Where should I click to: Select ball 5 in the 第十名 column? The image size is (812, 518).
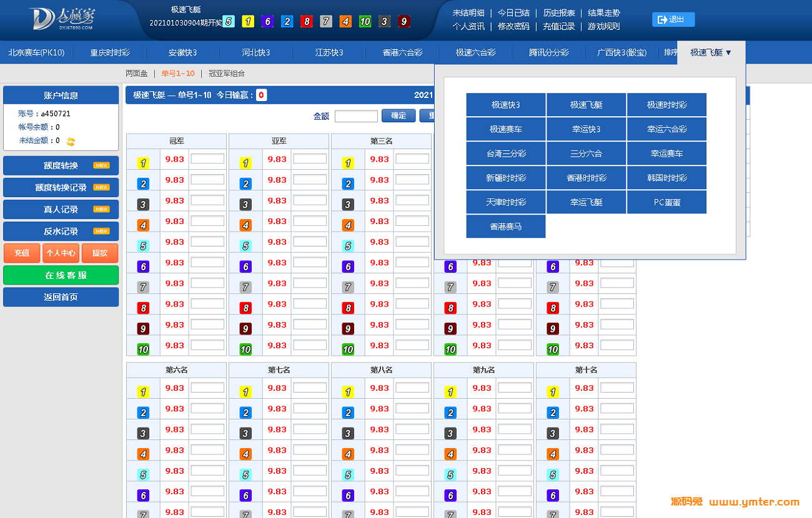[553, 475]
